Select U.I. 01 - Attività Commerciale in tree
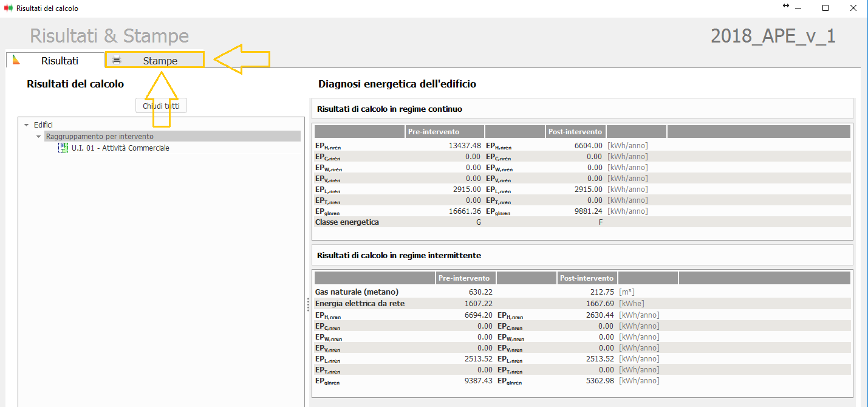Viewport: 868px width, 407px height. pos(120,148)
